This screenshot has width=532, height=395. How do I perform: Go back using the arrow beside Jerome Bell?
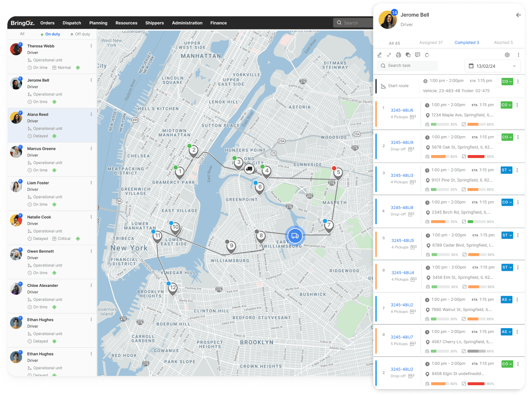coord(518,15)
